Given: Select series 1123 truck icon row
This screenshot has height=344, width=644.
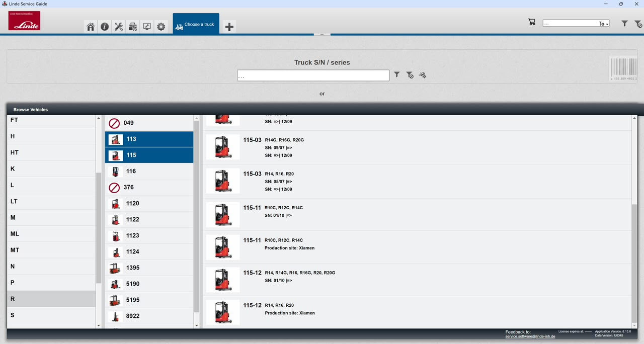Looking at the screenshot, I should click(x=149, y=235).
